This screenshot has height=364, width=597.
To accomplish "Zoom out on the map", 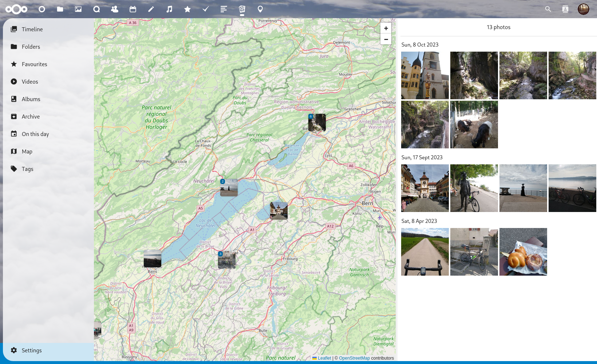I will click(386, 39).
